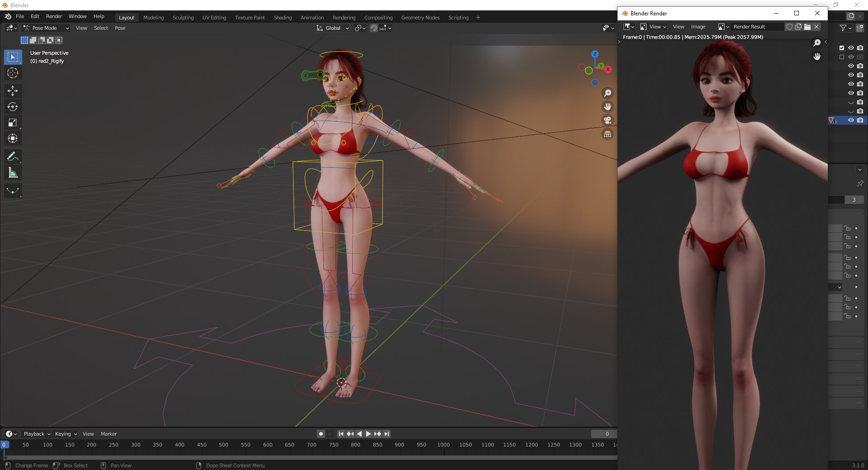
Task: Toggle the snapping magnet button
Action: (374, 28)
